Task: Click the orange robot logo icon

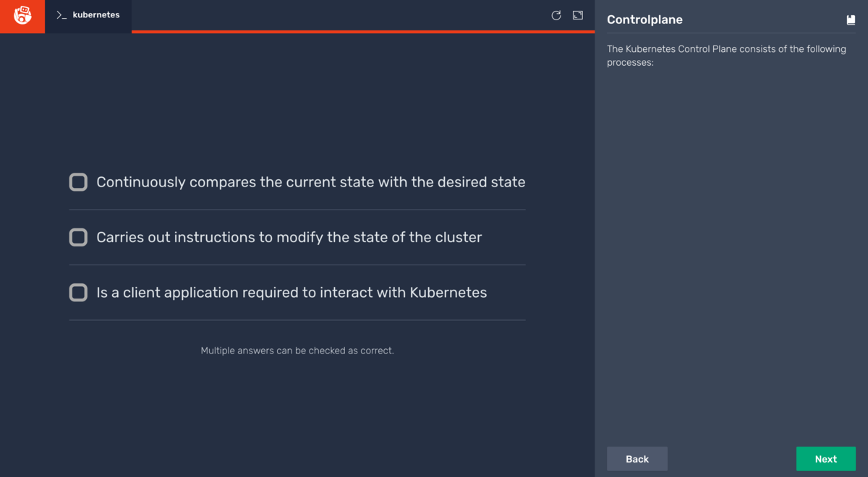Action: point(22,16)
